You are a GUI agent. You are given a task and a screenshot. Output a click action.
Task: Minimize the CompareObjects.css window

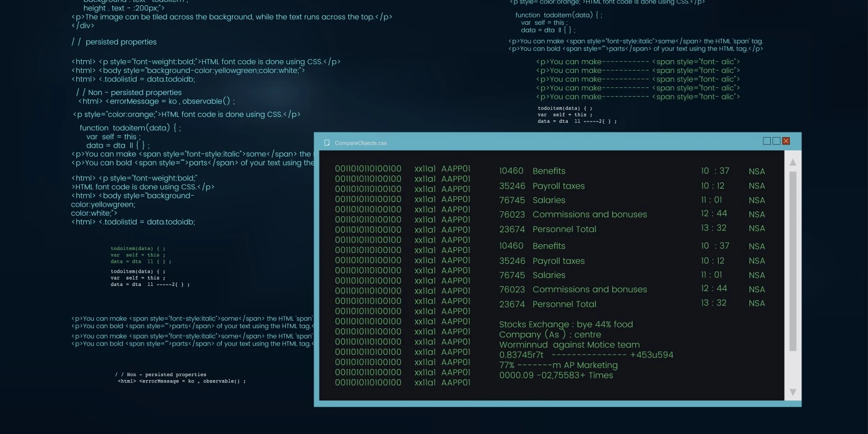[x=767, y=141]
